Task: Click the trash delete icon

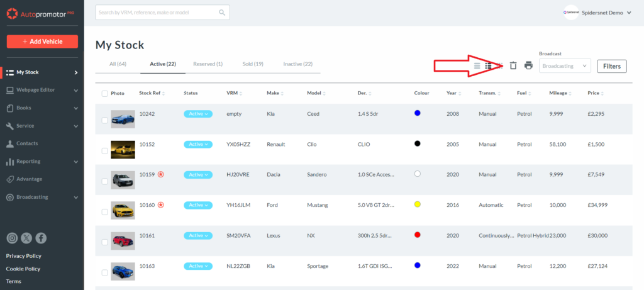Action: (513, 65)
